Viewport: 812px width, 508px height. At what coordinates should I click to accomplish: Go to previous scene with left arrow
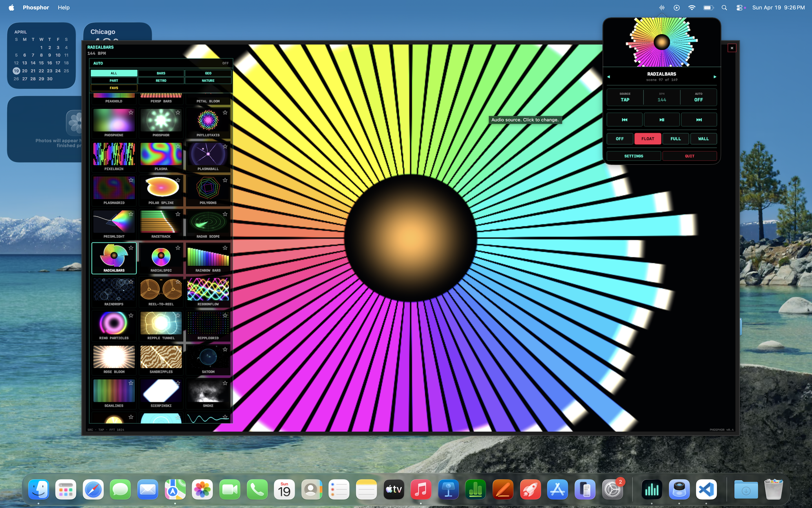pyautogui.click(x=608, y=76)
